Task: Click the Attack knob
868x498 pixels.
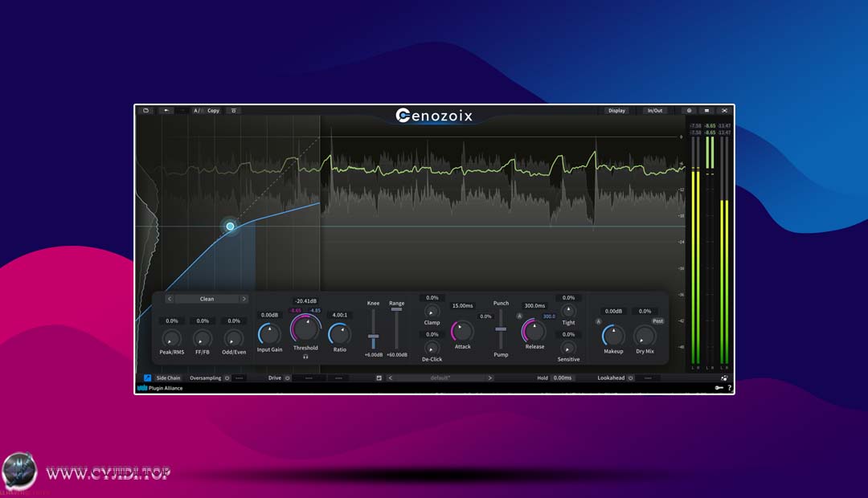Action: 462,331
